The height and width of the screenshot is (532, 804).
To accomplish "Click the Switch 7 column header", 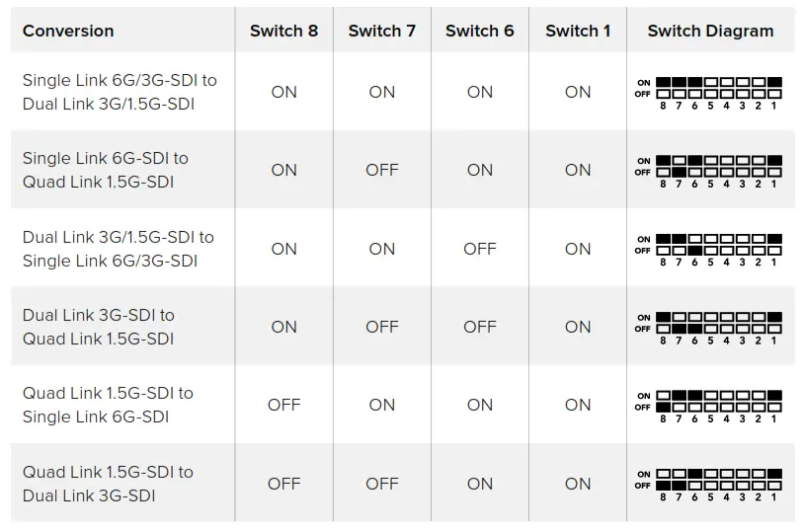I will (x=381, y=31).
